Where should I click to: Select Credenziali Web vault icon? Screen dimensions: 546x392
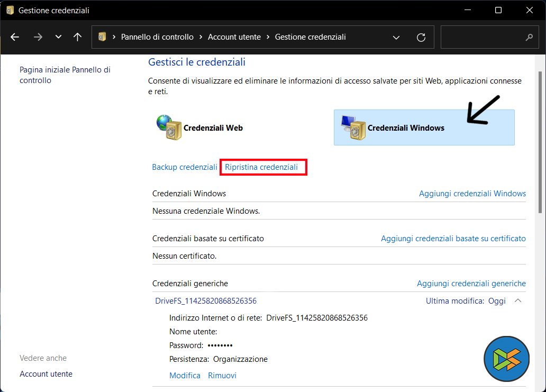tap(169, 127)
